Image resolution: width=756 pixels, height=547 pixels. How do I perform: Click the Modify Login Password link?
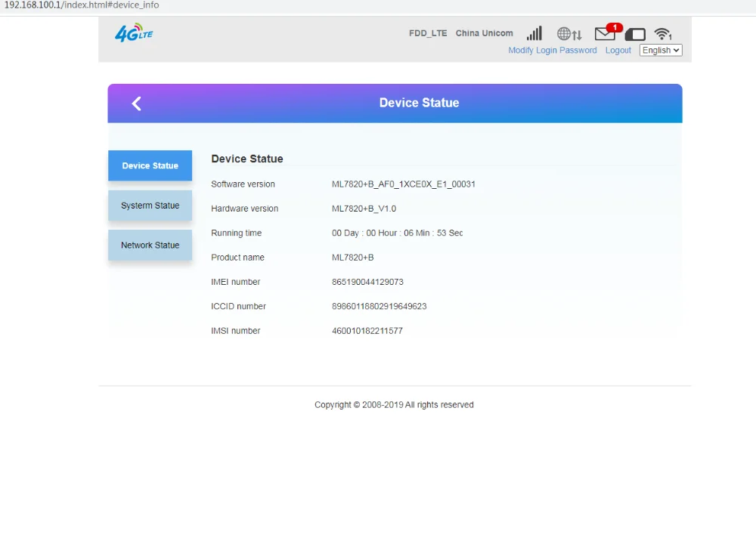click(553, 50)
